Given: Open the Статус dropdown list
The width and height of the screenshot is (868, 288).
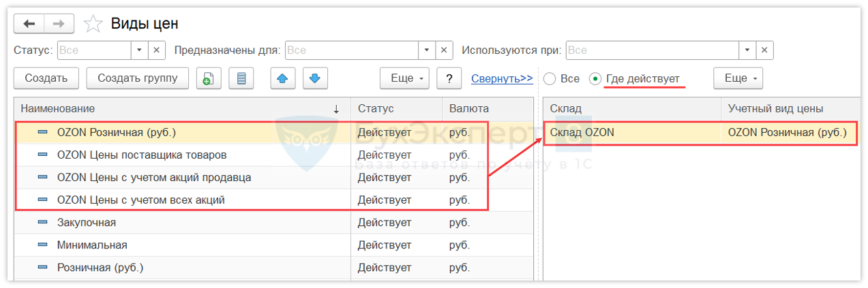Looking at the screenshot, I should coord(139,50).
